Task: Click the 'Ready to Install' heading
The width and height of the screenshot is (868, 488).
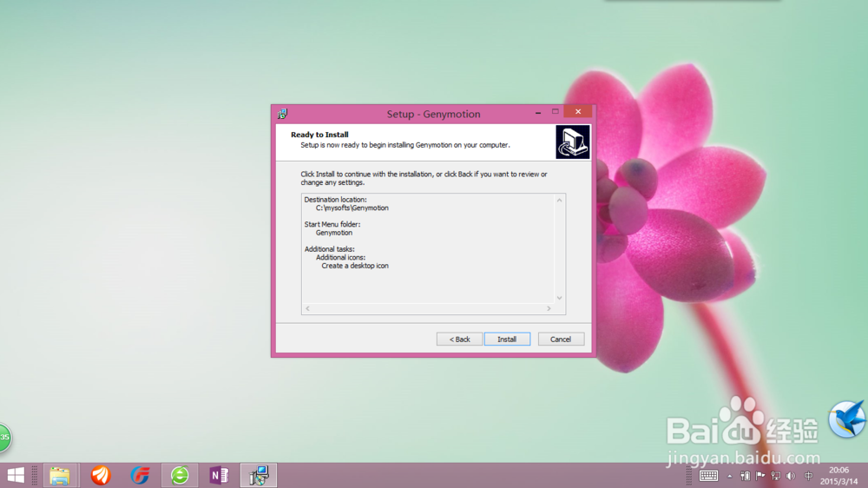Action: 319,135
